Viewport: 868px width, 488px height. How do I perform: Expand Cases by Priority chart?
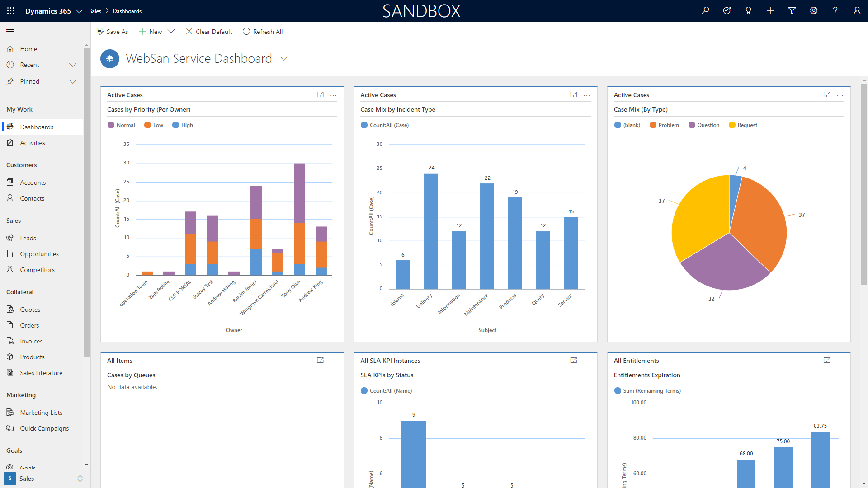pyautogui.click(x=320, y=95)
